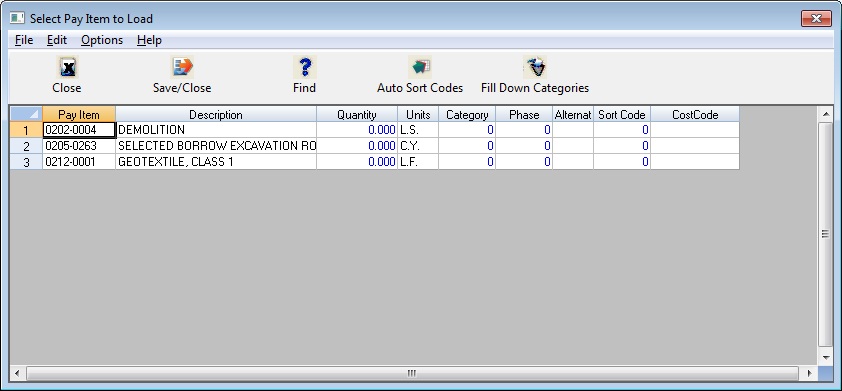
Task: Click the quantity cell in DEMOLITION row
Action: coord(357,130)
